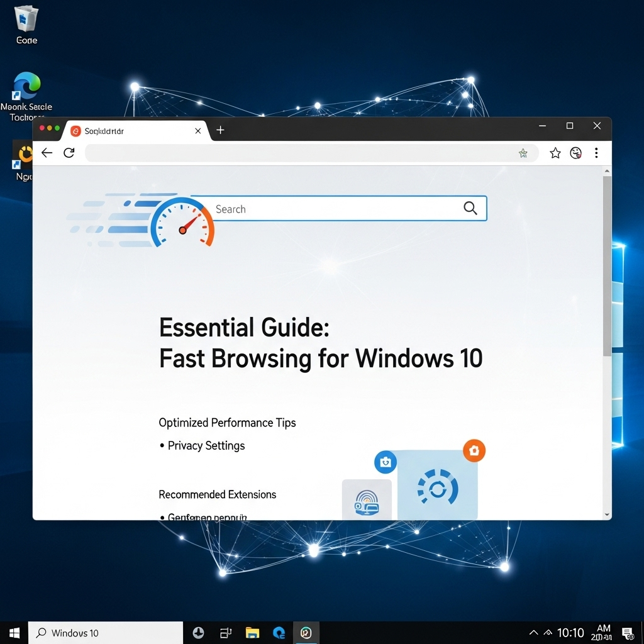Open a new tab with the plus button
This screenshot has height=644, width=644.
tap(220, 130)
